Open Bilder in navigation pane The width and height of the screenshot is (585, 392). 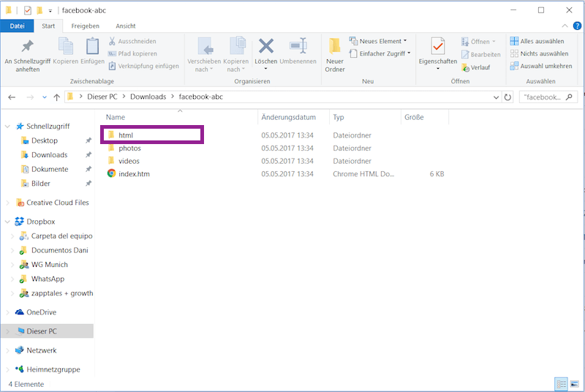click(41, 184)
